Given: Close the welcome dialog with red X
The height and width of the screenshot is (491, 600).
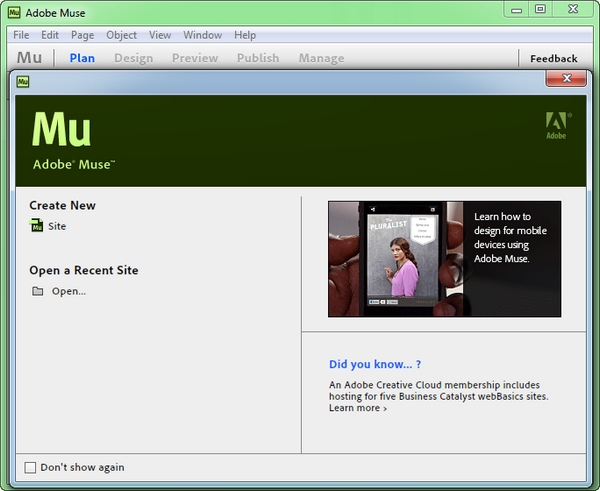Looking at the screenshot, I should [x=566, y=79].
